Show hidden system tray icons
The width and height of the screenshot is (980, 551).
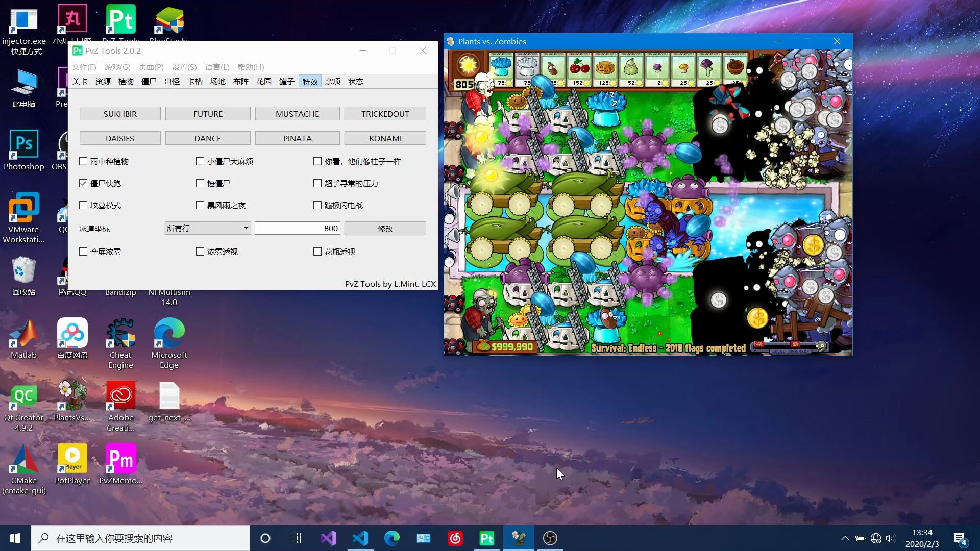pos(845,538)
